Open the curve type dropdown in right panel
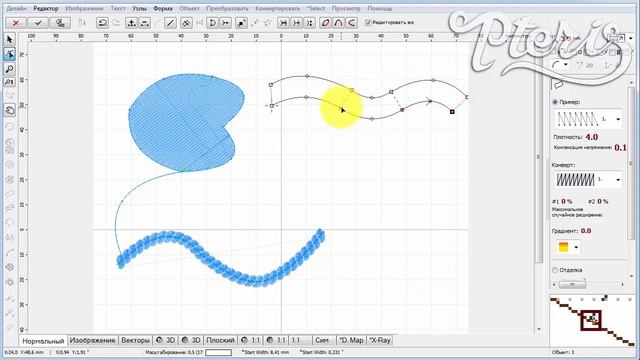The height and width of the screenshot is (360, 640). pos(565,64)
